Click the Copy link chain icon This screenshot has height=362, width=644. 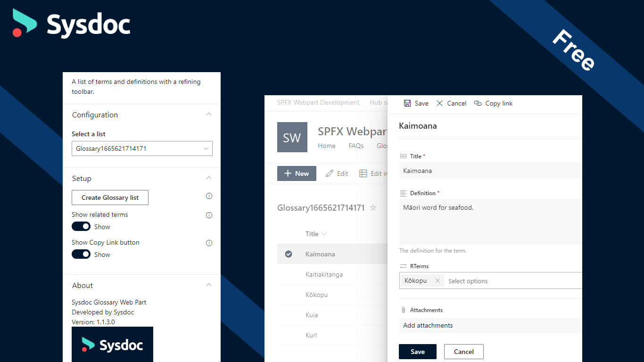click(478, 103)
